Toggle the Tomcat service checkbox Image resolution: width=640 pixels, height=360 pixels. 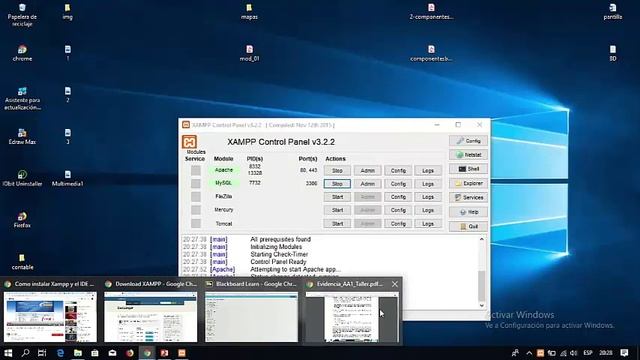click(196, 223)
